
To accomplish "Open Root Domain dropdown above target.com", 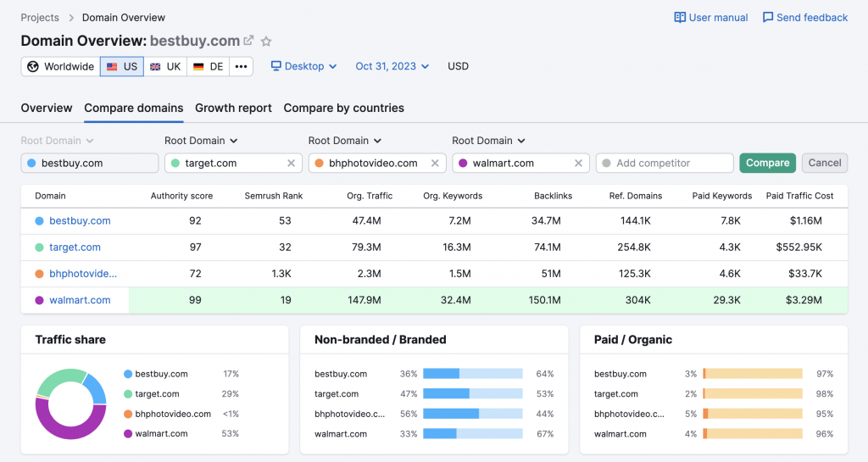I will coord(201,141).
